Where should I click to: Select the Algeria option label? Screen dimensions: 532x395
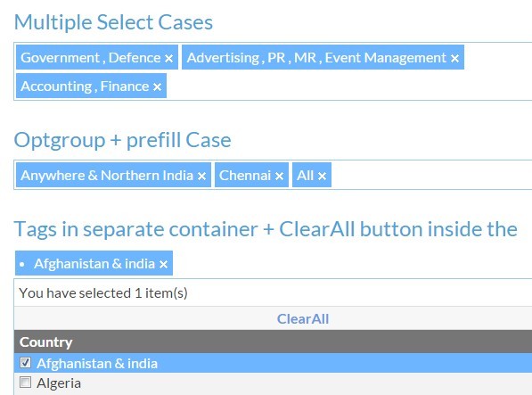(59, 383)
